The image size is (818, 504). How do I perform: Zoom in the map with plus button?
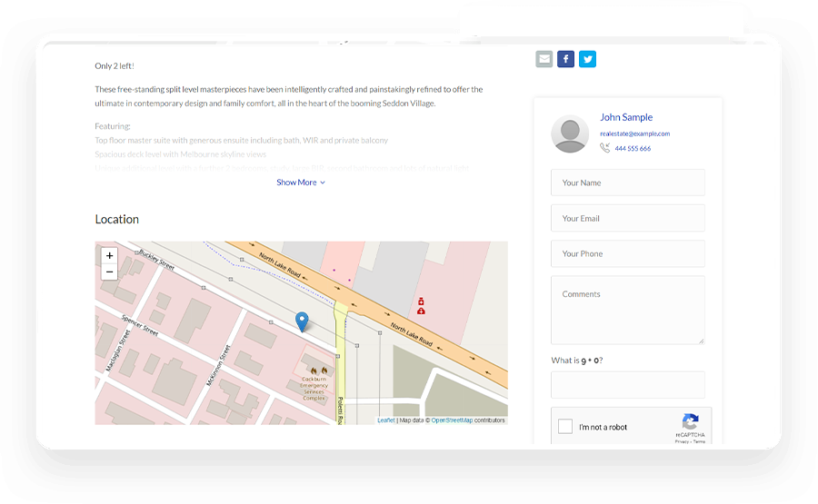point(109,256)
